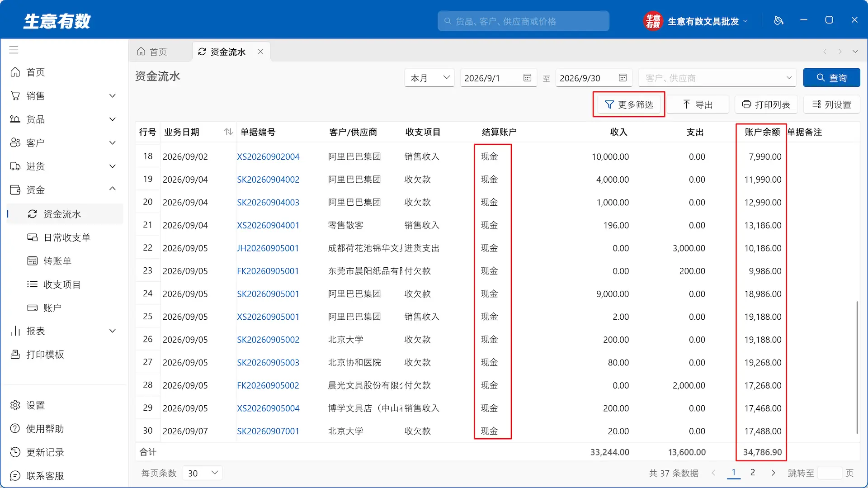Click the 更多筛选 filter button
This screenshot has width=868, height=488.
point(629,104)
